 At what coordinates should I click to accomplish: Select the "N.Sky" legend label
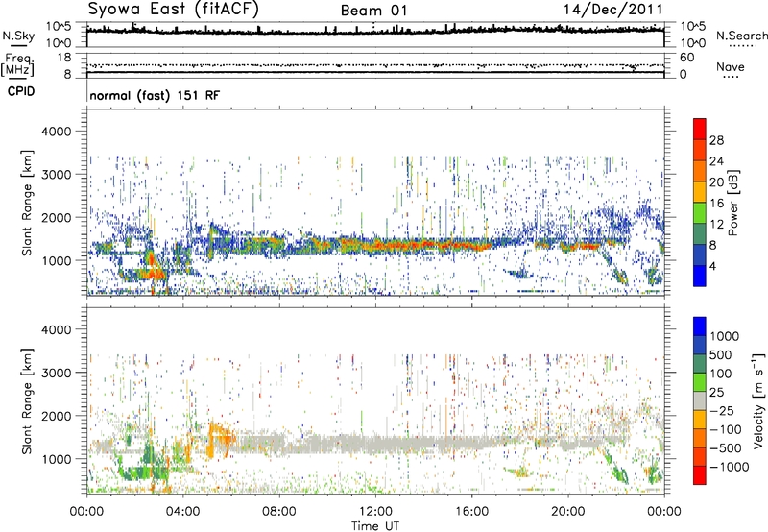(18, 36)
